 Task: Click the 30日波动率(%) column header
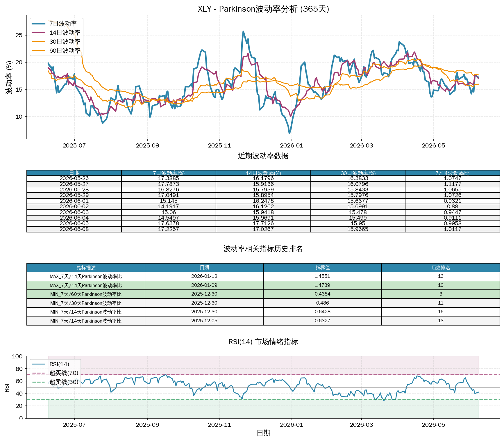click(x=358, y=173)
